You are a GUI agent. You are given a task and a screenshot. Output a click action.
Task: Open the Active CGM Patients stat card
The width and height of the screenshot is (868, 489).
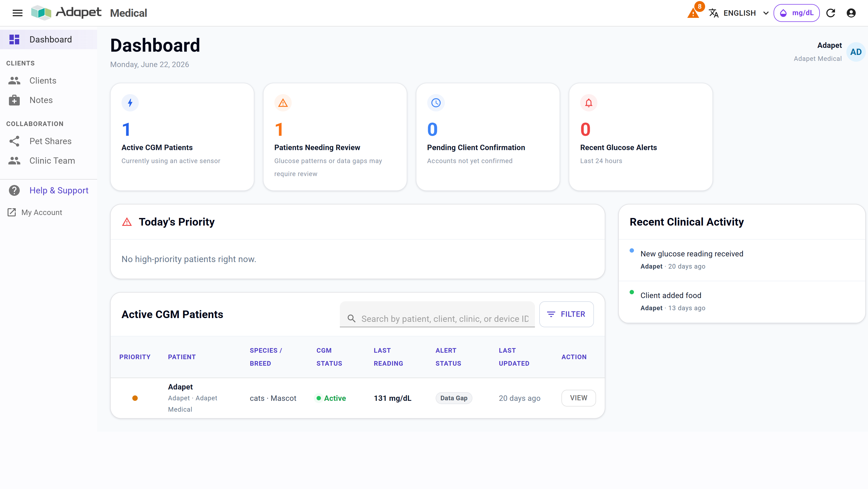182,137
